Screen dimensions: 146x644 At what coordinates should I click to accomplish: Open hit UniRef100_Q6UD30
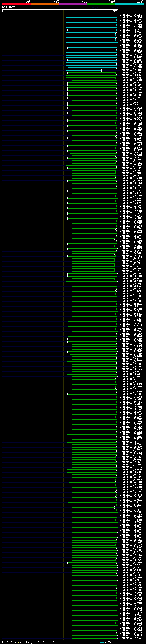tap(131, 482)
